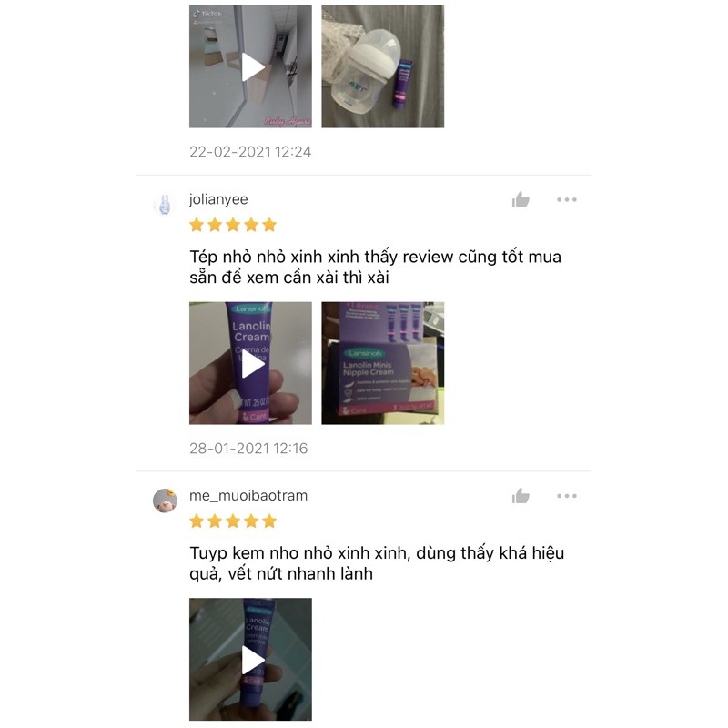Play jolianyee's Lanolin Cream tube video
The width and height of the screenshot is (728, 728).
tap(250, 363)
